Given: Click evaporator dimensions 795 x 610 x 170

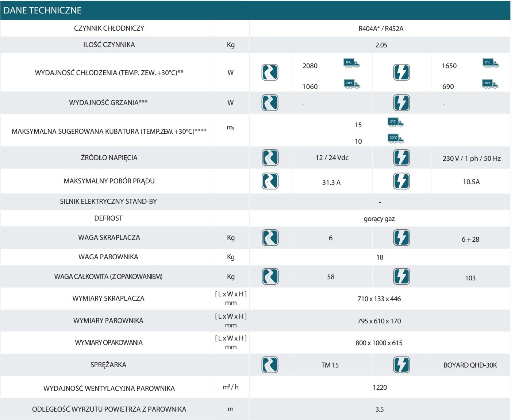Looking at the screenshot, I should [379, 321].
